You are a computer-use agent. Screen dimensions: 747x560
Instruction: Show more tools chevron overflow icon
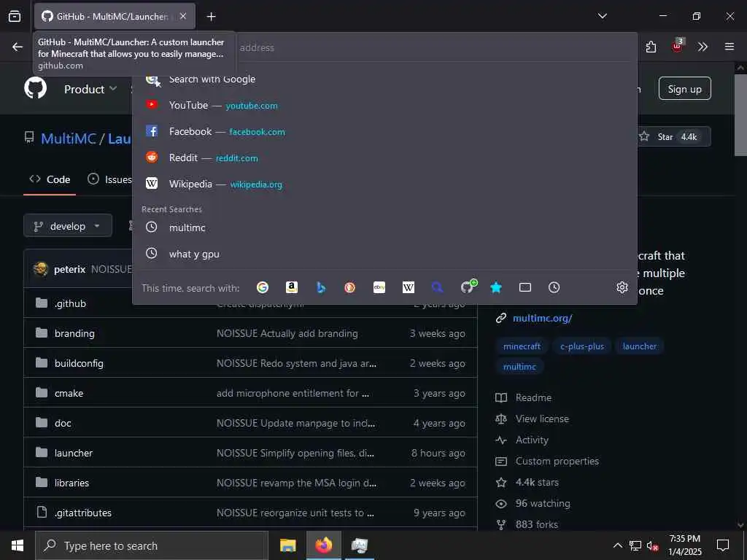(x=703, y=47)
